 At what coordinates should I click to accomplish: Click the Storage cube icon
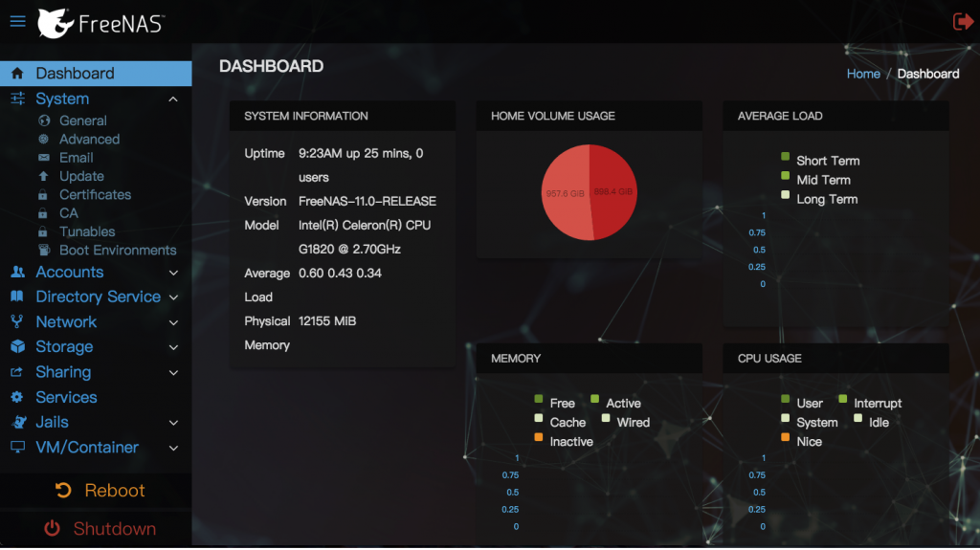[x=17, y=346]
